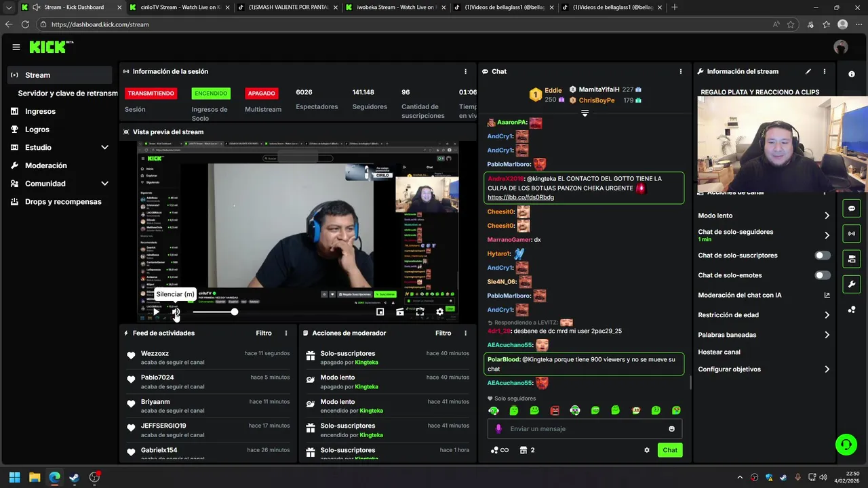Adjust the stream preview volume slider
Screen dimensions: 868x488
[x=214, y=312]
